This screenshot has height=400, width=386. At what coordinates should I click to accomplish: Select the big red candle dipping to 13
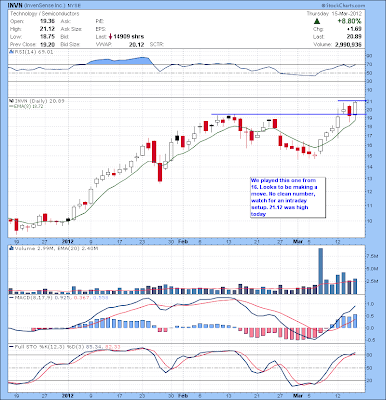click(160, 172)
